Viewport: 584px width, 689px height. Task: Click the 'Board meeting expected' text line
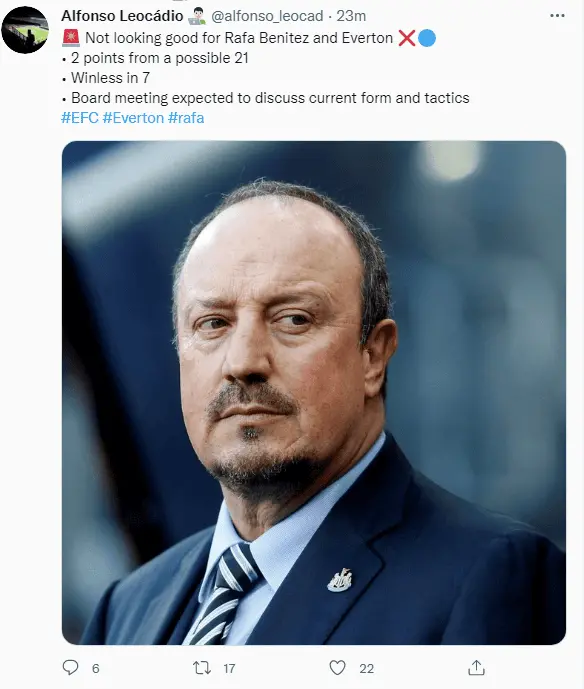(x=270, y=98)
